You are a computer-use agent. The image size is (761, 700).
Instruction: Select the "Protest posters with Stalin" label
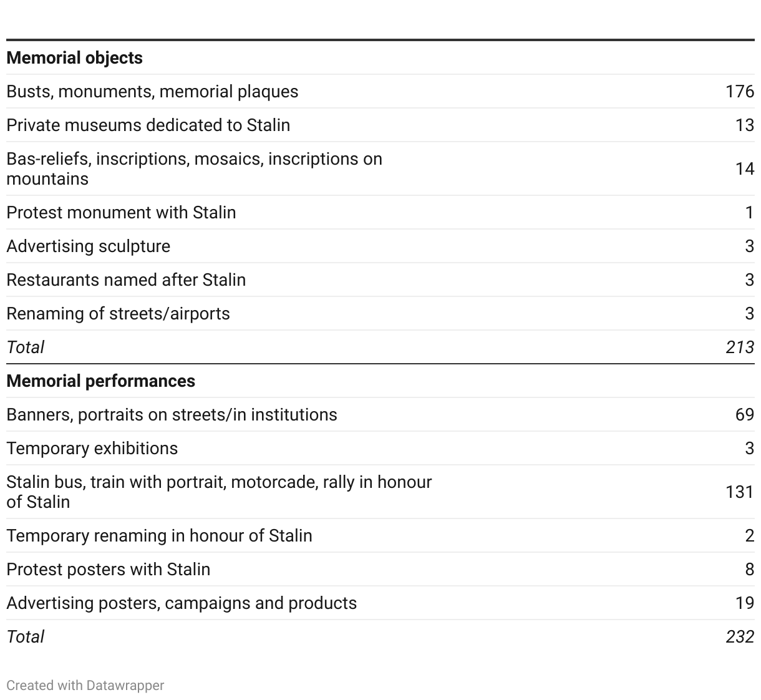[x=108, y=570]
